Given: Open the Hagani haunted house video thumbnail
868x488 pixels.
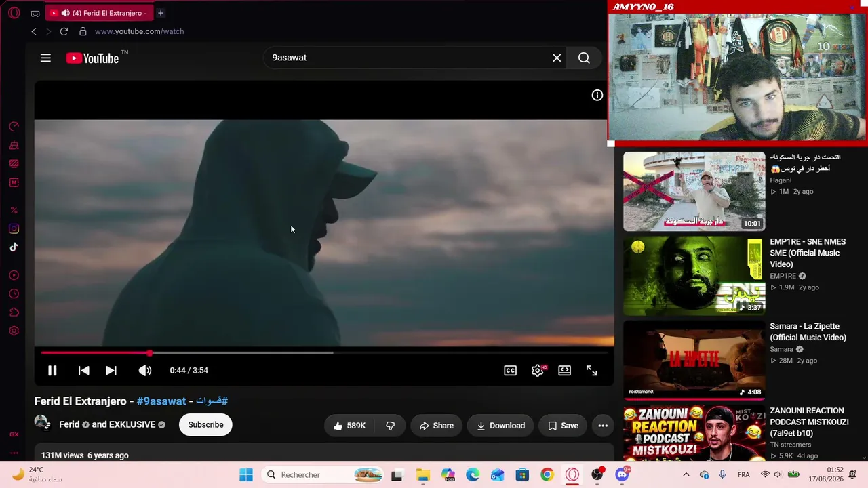Looking at the screenshot, I should coord(694,191).
